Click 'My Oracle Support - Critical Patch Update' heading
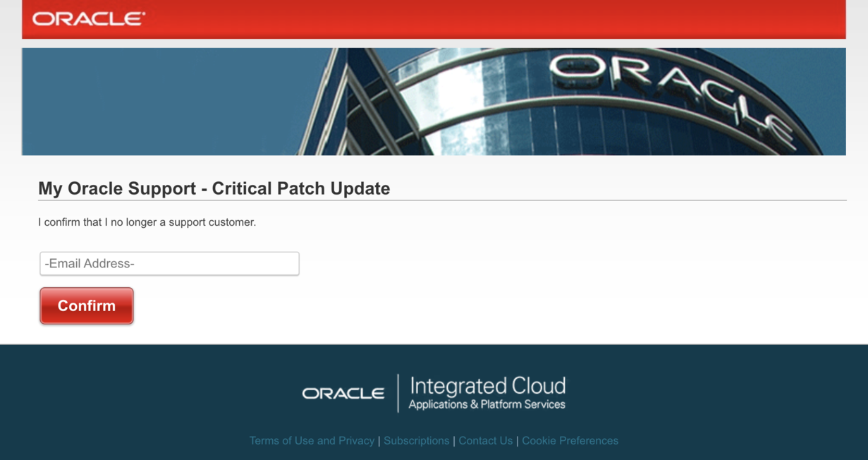This screenshot has width=868, height=460. [214, 188]
